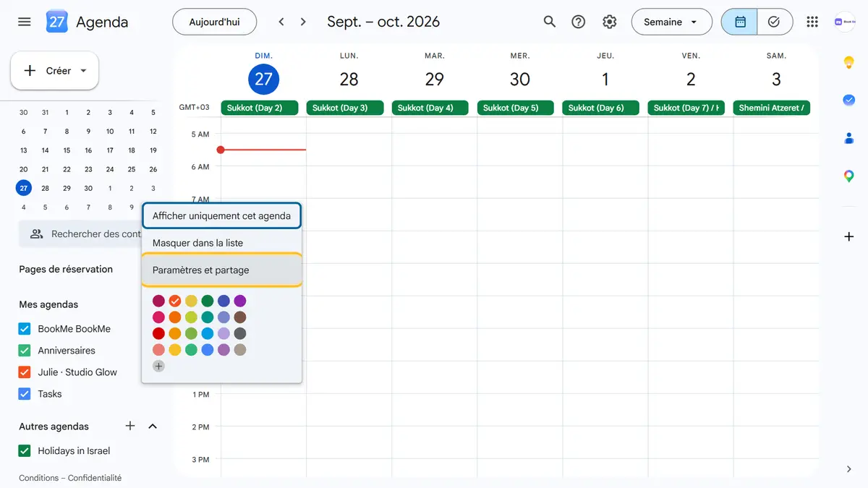Open the Conditions link
This screenshot has width=868, height=488.
(39, 478)
